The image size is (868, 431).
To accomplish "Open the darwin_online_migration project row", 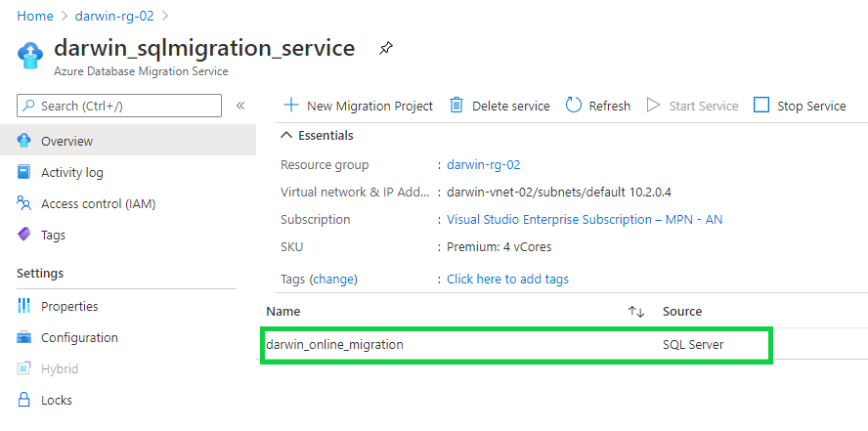I will (516, 345).
